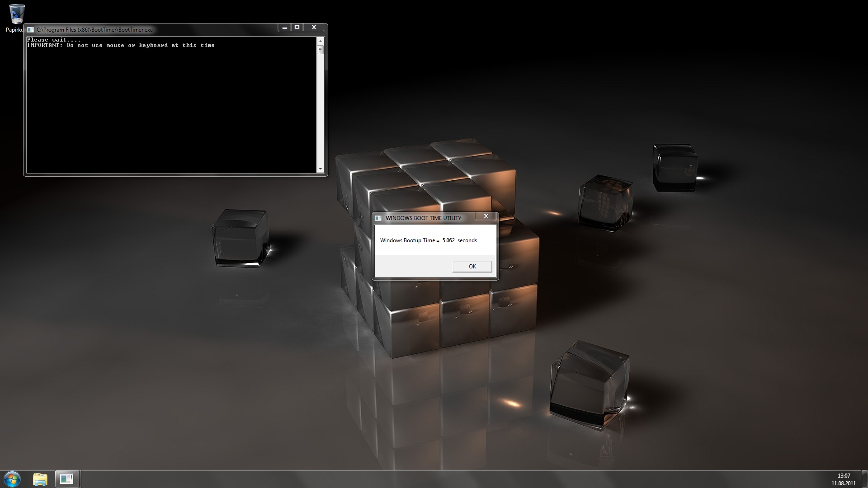Click the 'Please wait....' console line
The height and width of the screenshot is (488, 868).
click(54, 40)
